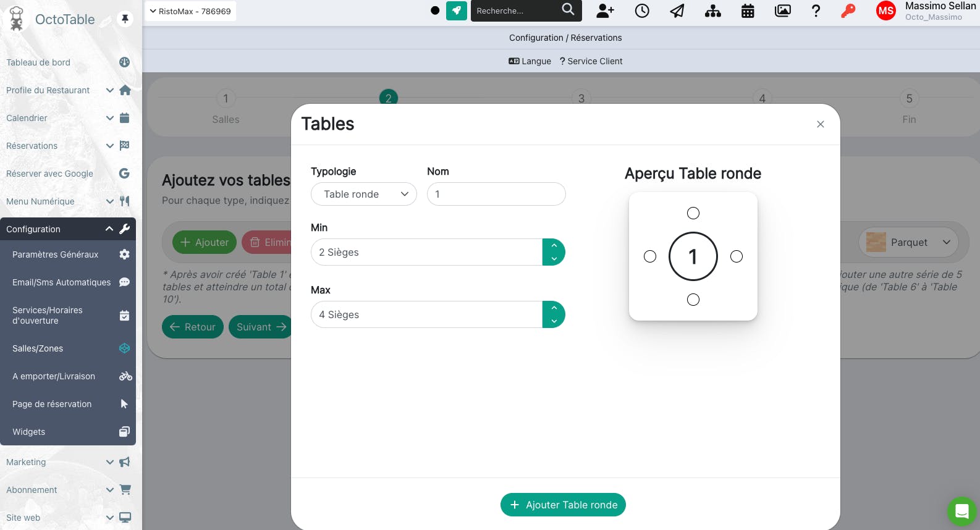Click the Paramètres Généraux gear icon
980x530 pixels.
click(124, 254)
